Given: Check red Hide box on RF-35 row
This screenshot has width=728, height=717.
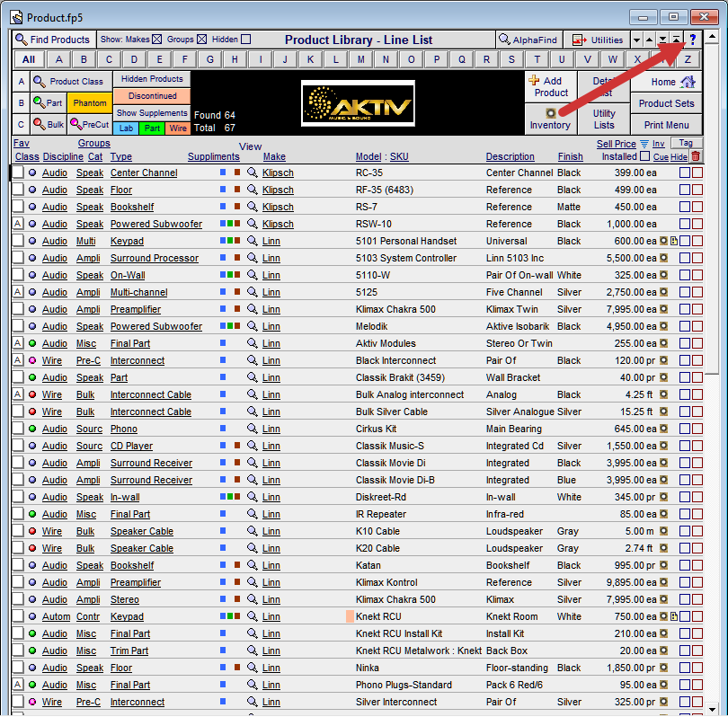Looking at the screenshot, I should tap(697, 190).
